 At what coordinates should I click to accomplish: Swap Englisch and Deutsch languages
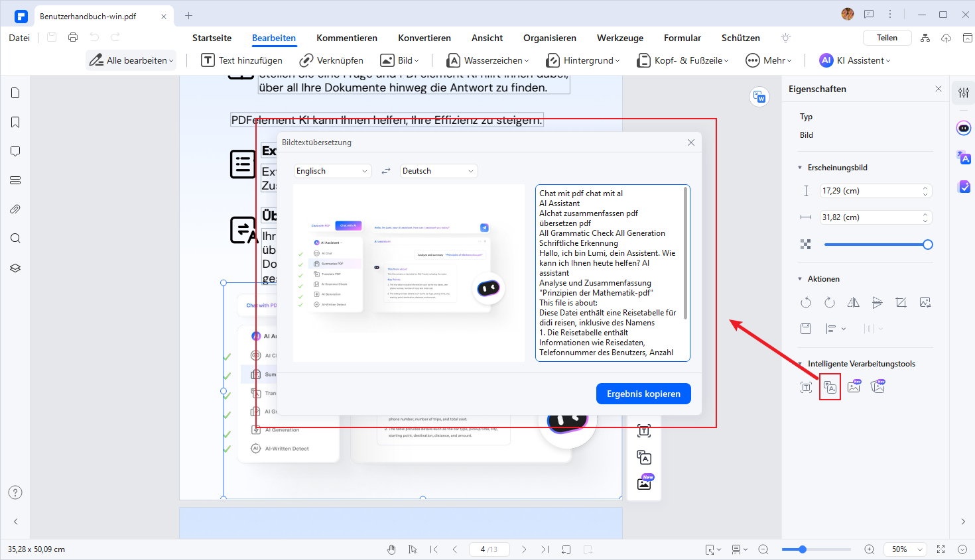[386, 171]
